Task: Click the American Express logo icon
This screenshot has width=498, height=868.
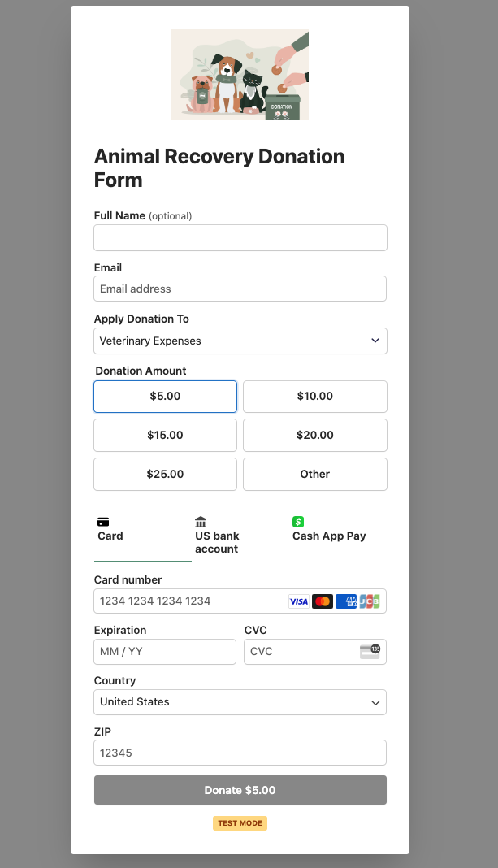Action: click(346, 601)
